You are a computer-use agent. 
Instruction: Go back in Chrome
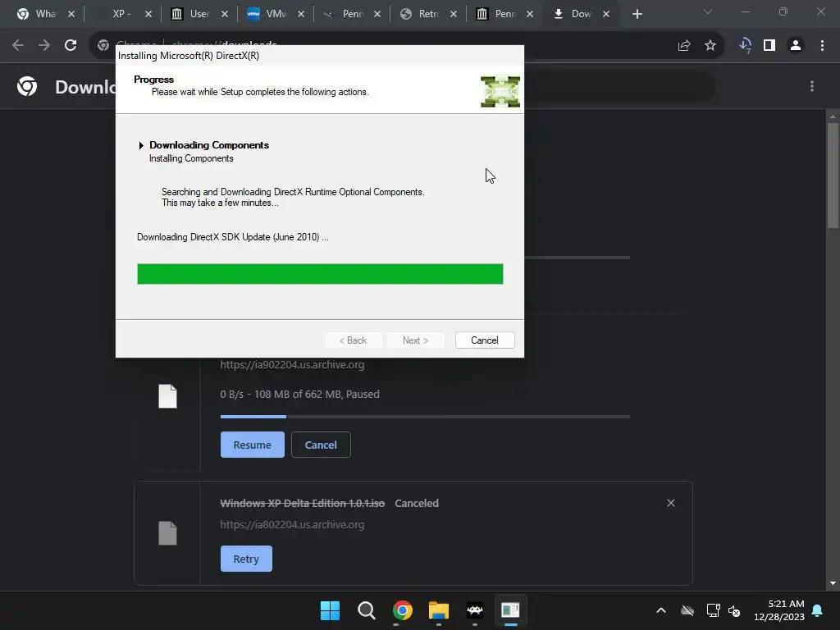coord(18,46)
